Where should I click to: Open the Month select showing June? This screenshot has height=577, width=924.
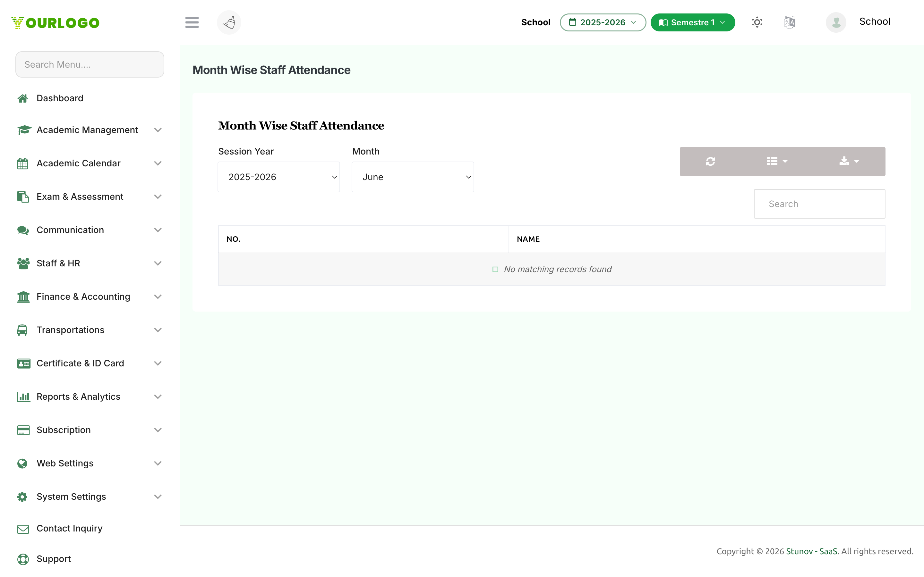(x=413, y=177)
